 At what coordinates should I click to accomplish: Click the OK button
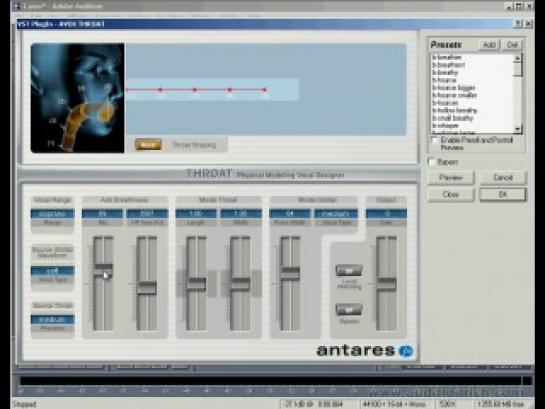[x=503, y=194]
